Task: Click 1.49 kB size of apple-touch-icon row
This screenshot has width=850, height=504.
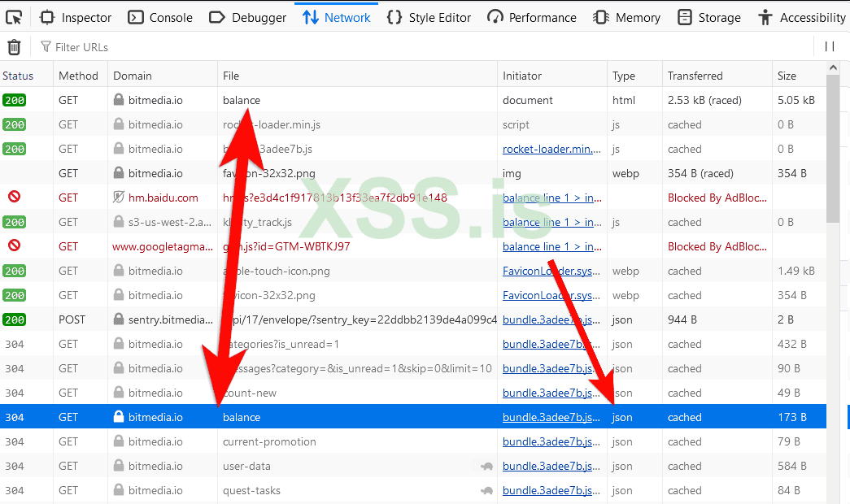Action: (796, 271)
